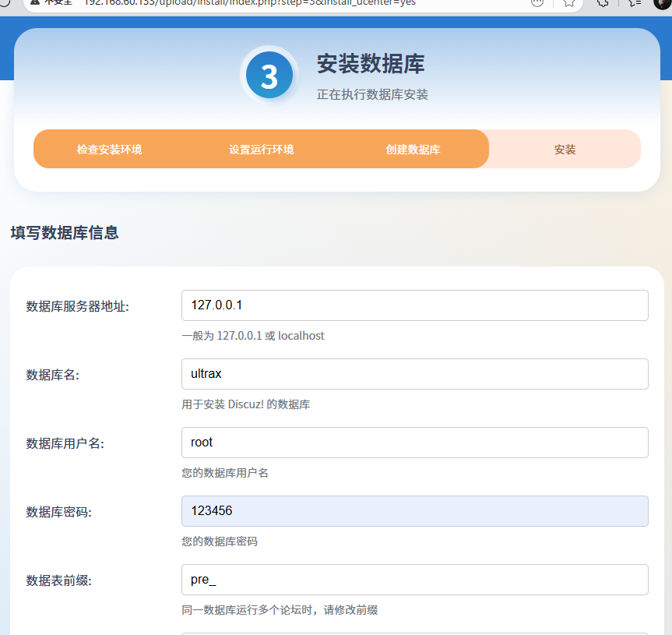
Task: Click the 数据库服务器地址: label
Action: [78, 306]
